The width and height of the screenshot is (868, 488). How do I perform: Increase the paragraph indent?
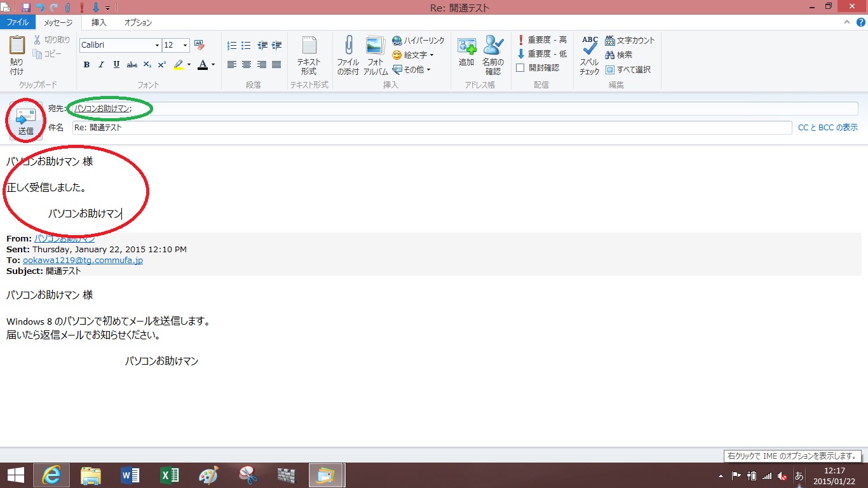click(x=276, y=45)
